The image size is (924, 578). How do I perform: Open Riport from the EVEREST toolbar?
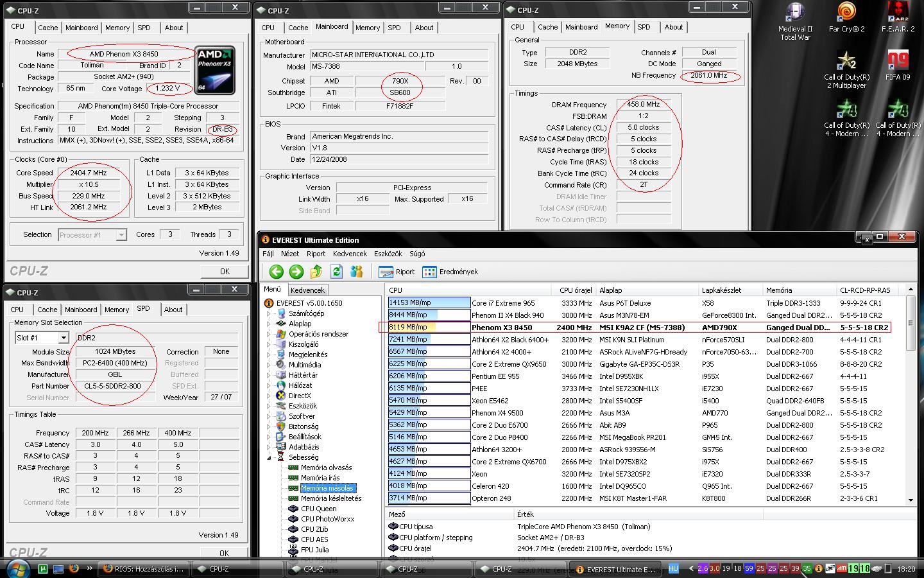tap(397, 272)
